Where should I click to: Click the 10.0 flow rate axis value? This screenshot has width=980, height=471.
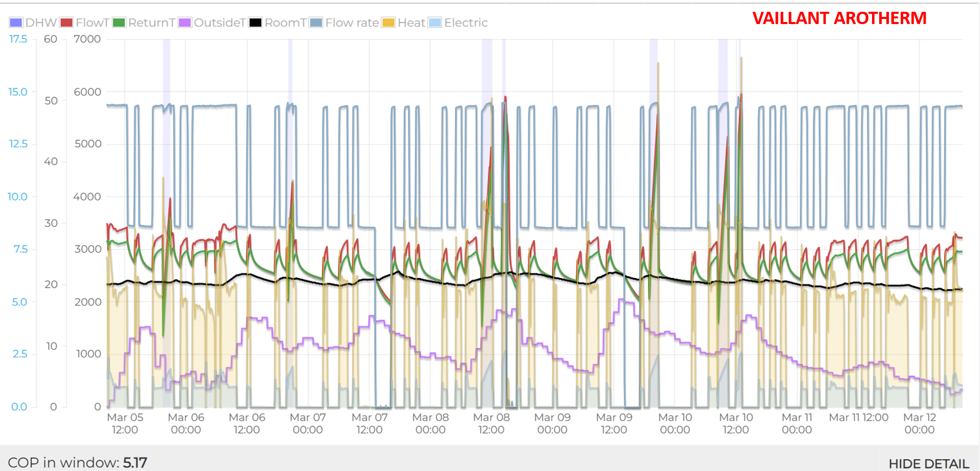17,197
